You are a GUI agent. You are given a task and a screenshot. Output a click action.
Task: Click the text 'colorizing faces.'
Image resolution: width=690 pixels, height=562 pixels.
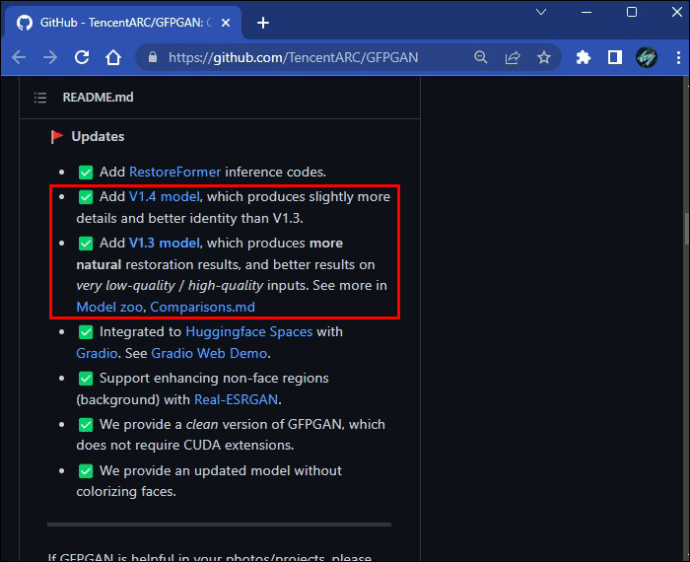[126, 491]
